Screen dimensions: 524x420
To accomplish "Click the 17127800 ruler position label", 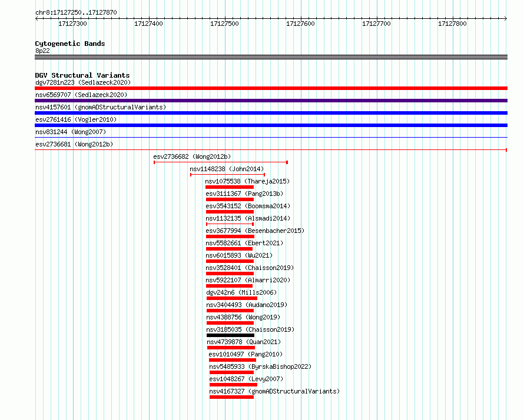I will point(452,24).
